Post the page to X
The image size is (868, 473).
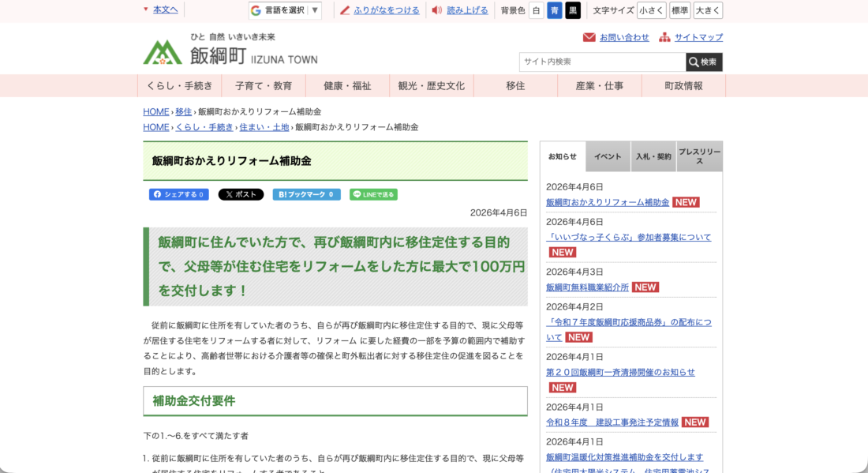click(241, 194)
